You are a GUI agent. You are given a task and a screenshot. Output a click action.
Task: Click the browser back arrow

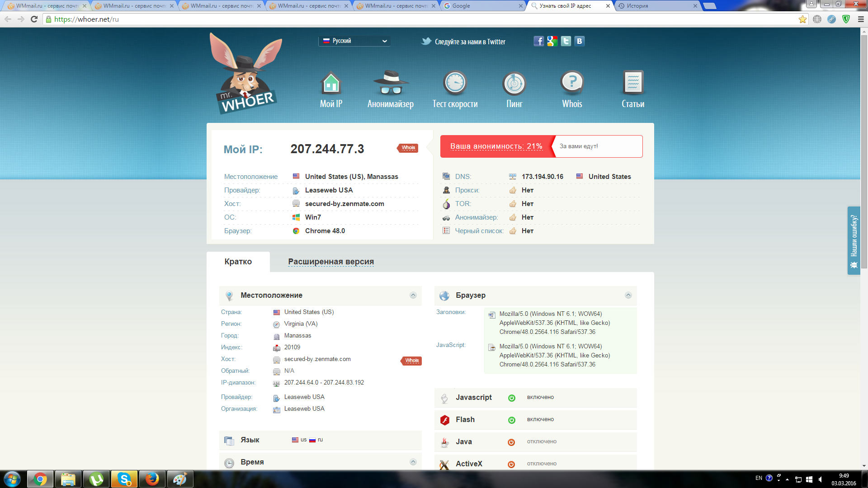[x=8, y=19]
